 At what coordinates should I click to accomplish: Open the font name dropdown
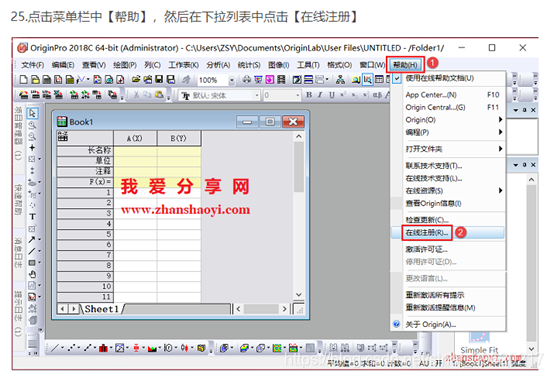pos(257,95)
